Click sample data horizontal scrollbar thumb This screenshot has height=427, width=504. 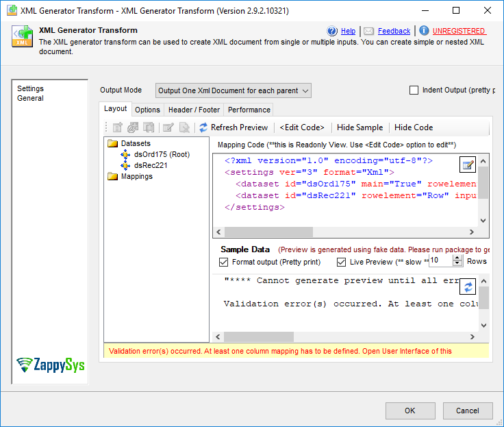pyautogui.click(x=259, y=337)
